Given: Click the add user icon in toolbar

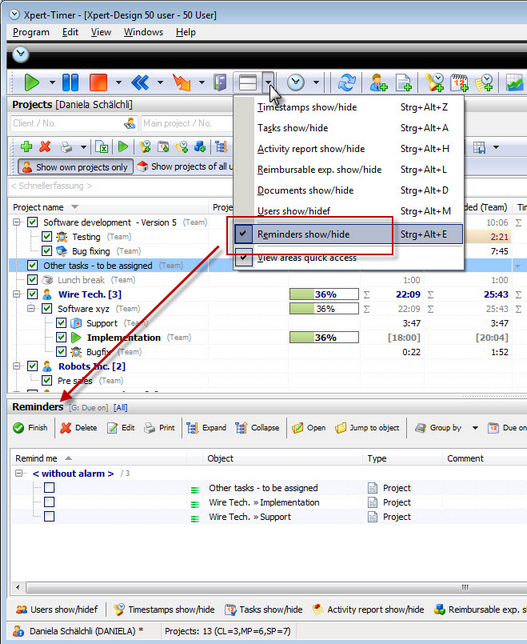Looking at the screenshot, I should (378, 82).
